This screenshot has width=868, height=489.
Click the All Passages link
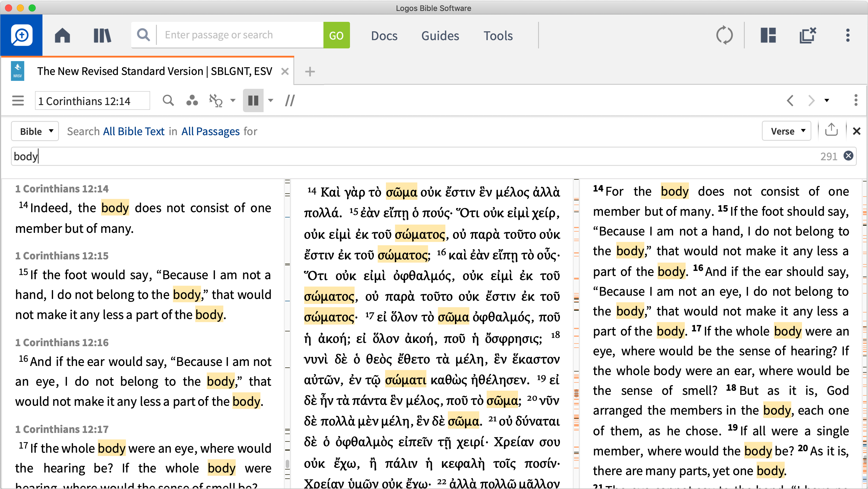tap(211, 131)
